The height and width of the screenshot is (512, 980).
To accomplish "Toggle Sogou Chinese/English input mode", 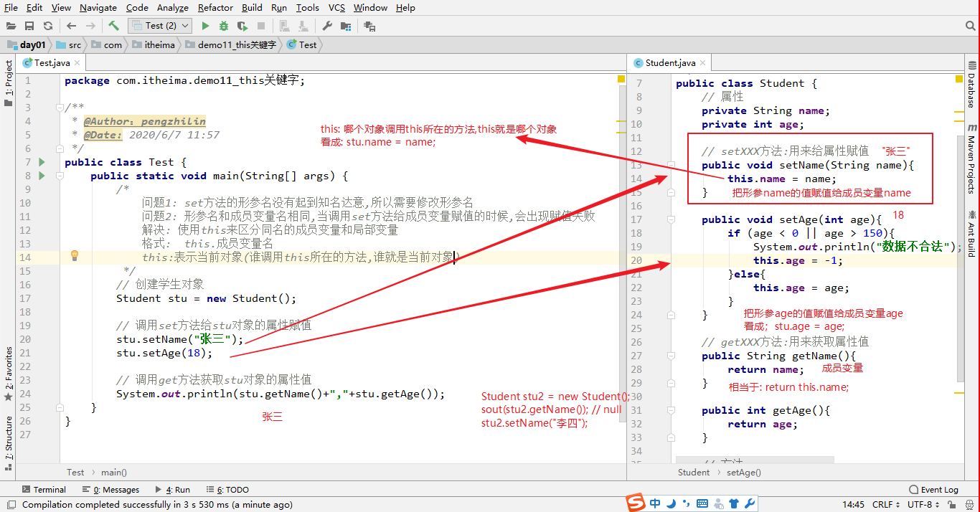I will click(x=655, y=503).
